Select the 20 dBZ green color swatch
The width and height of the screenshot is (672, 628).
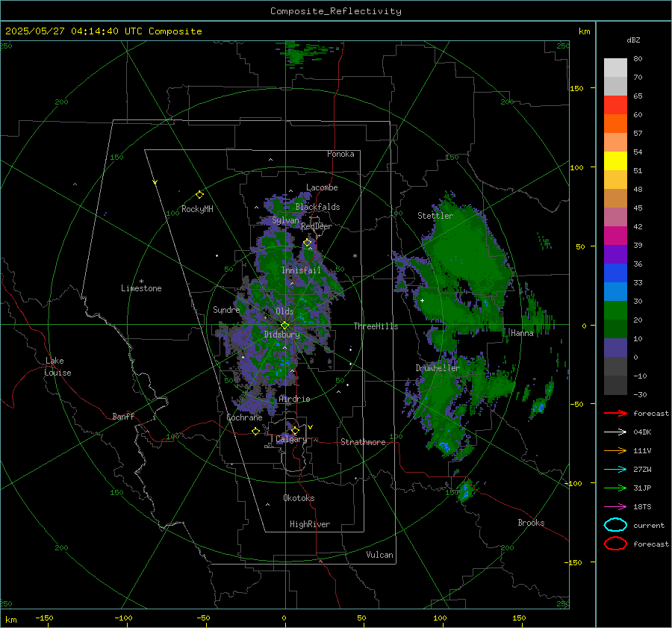click(x=615, y=311)
